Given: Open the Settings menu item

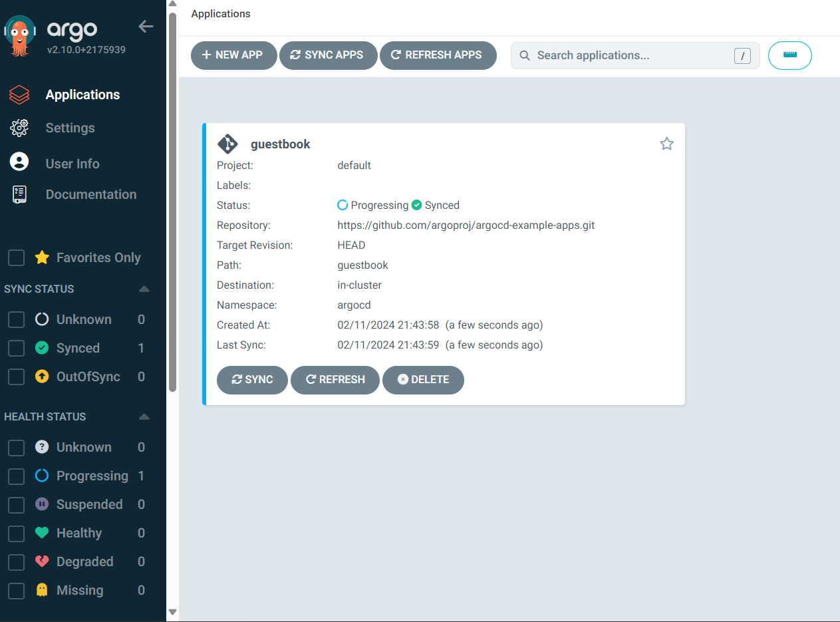Looking at the screenshot, I should [x=70, y=128].
